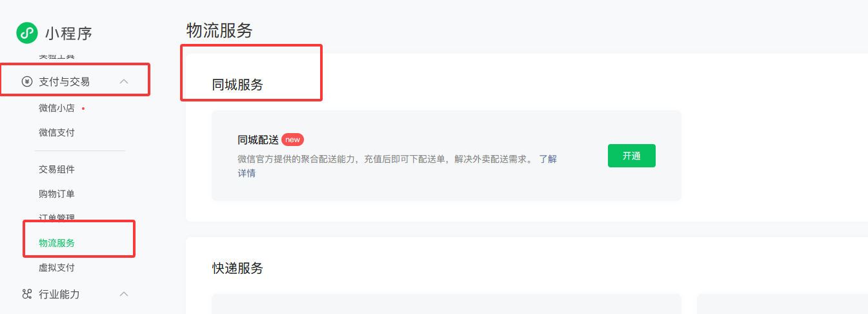Click the red dot next to 微信小店
Screen dimensions: 868x314
coord(83,109)
